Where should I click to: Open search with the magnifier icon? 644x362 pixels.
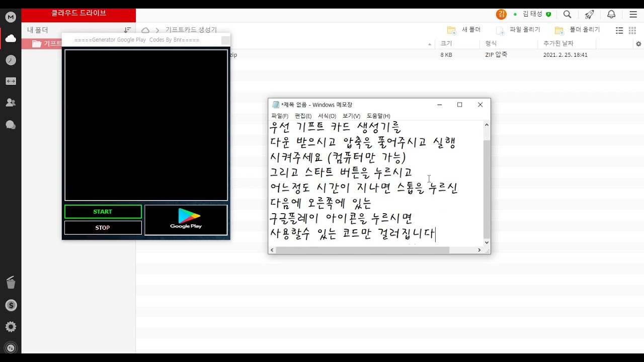point(568,15)
